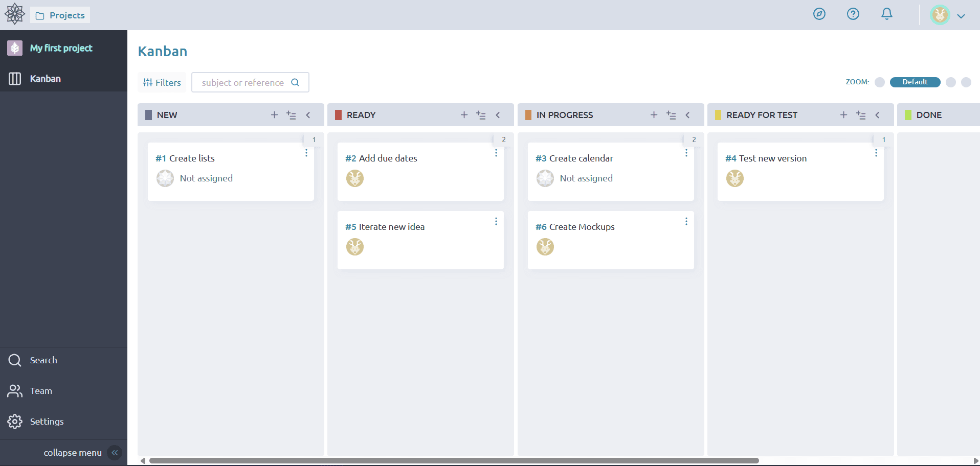Open the user avatar dropdown menu
This screenshot has width=980, height=466.
948,15
